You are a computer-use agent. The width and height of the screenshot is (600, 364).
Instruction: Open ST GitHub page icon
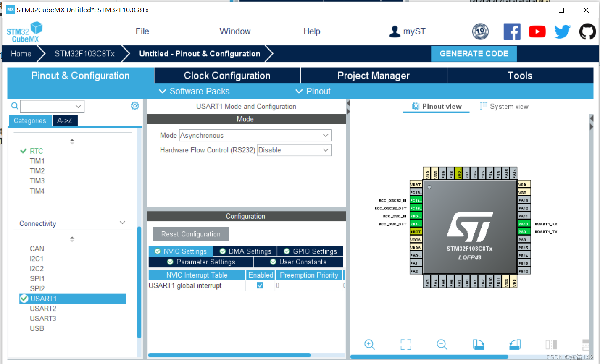[x=587, y=31]
